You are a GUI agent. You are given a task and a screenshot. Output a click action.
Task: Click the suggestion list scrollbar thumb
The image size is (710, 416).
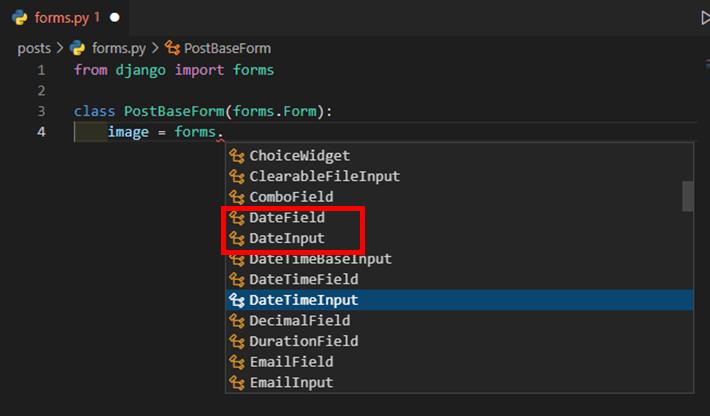point(688,196)
